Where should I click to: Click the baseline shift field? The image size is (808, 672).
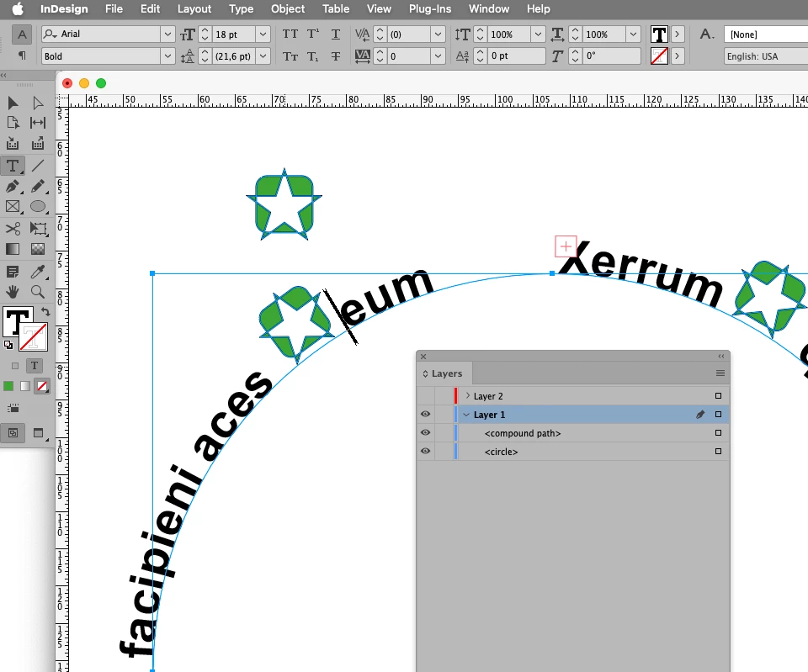tap(516, 56)
